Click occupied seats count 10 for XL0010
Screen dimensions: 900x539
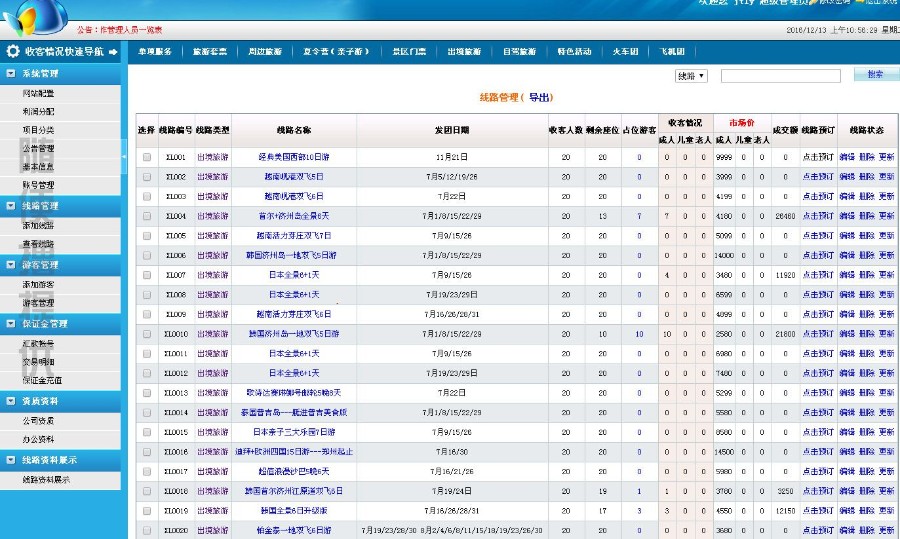point(639,334)
